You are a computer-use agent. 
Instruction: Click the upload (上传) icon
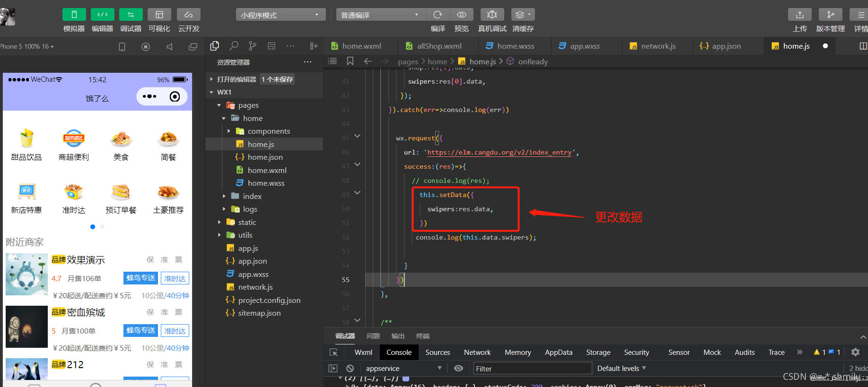coord(800,15)
